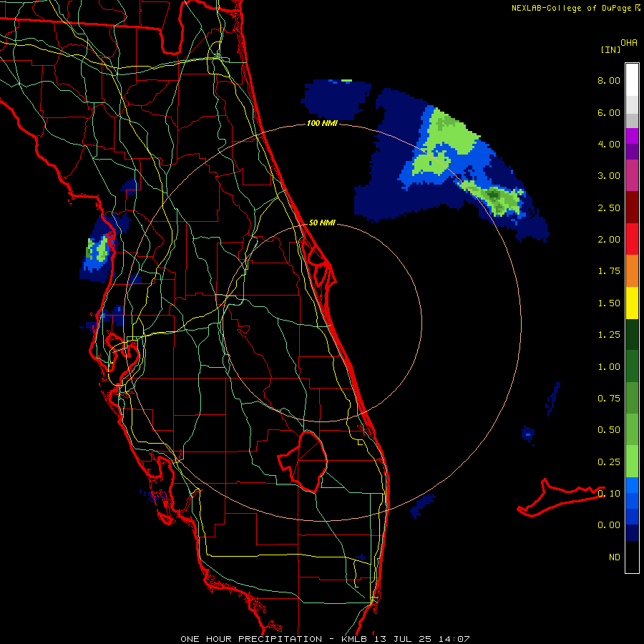
Task: Pick the darkest green swatch near 1.25
Action: pyautogui.click(x=632, y=334)
